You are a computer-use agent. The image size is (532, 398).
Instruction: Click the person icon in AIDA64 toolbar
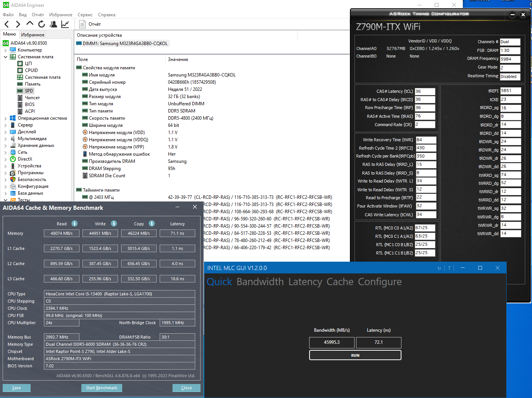coord(53,24)
